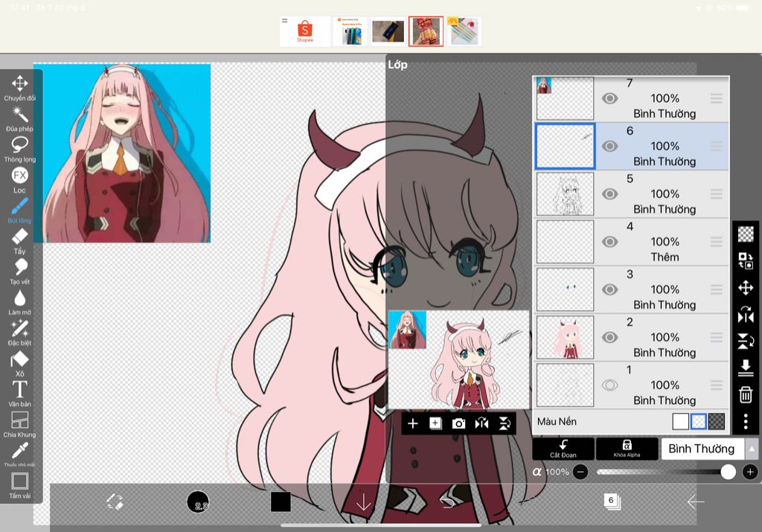This screenshot has width=762, height=532.
Task: Tap the exchange layer icon in right sidebar
Action: pyautogui.click(x=746, y=260)
